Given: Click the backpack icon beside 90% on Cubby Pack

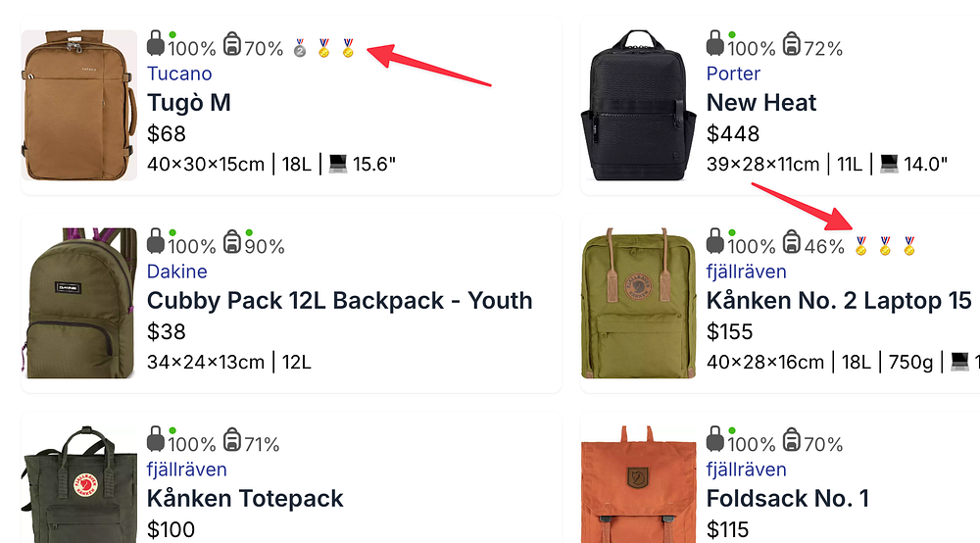Looking at the screenshot, I should tap(232, 243).
